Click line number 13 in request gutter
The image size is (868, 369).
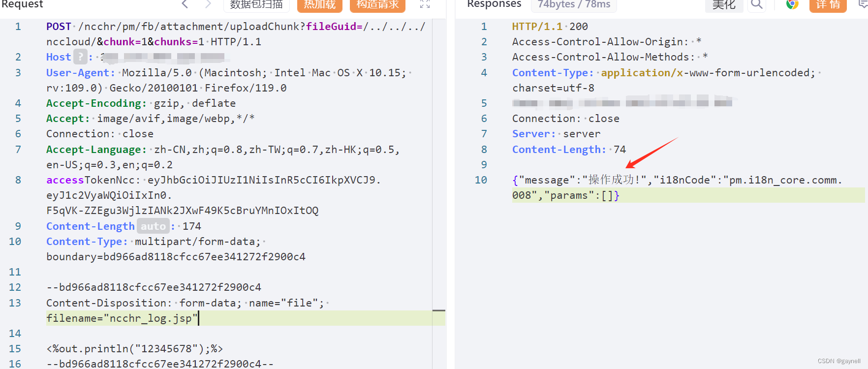pos(15,303)
